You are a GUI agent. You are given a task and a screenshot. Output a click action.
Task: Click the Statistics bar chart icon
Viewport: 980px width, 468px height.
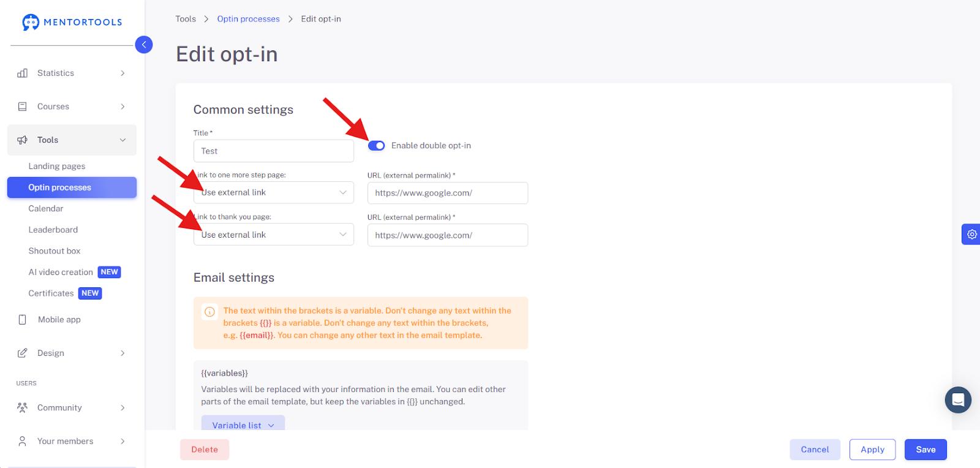(x=23, y=73)
